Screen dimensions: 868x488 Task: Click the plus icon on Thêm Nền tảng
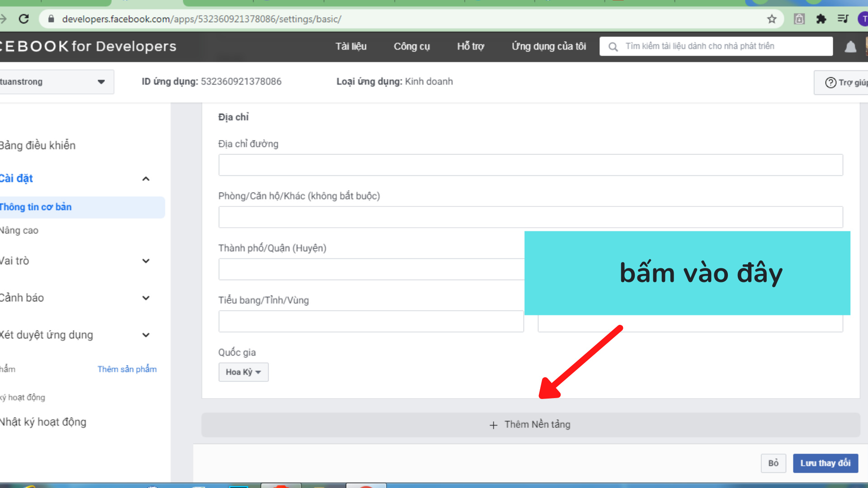pos(493,425)
